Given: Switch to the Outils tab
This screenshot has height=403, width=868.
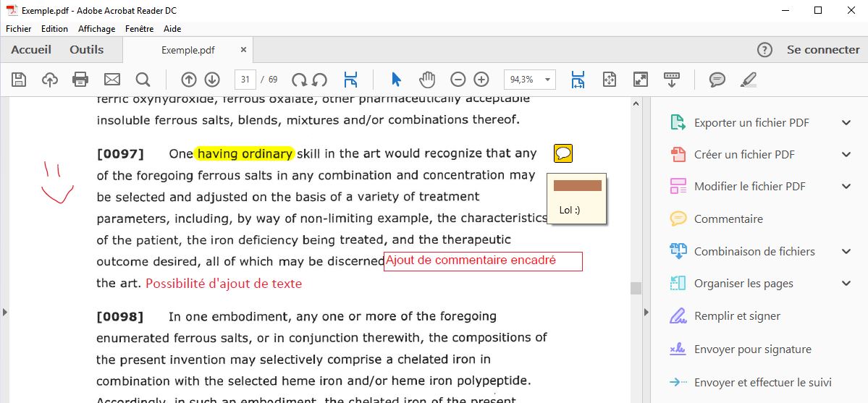Looking at the screenshot, I should pyautogui.click(x=86, y=50).
